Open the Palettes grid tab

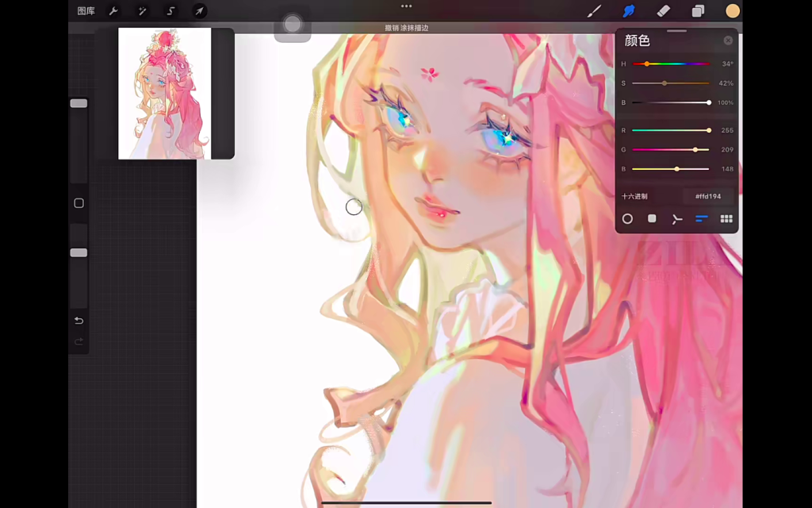pos(726,218)
